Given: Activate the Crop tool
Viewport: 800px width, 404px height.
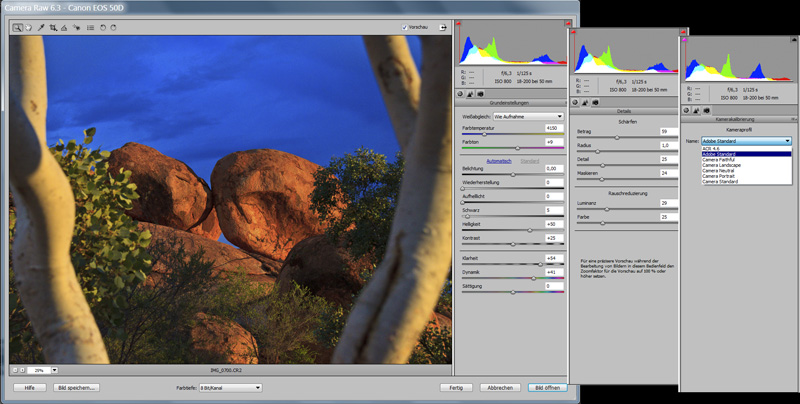Looking at the screenshot, I should [53, 28].
